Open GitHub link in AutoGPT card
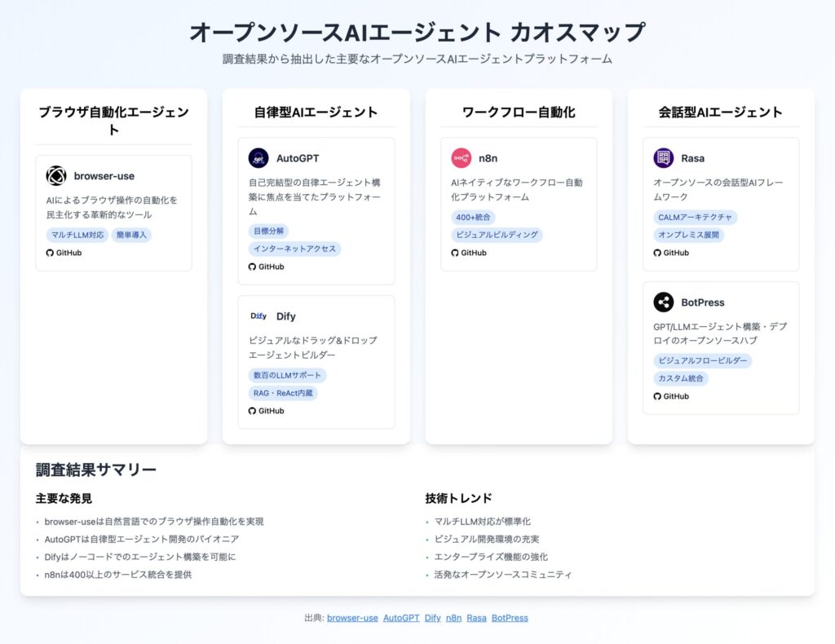835x644 pixels. coord(267,267)
